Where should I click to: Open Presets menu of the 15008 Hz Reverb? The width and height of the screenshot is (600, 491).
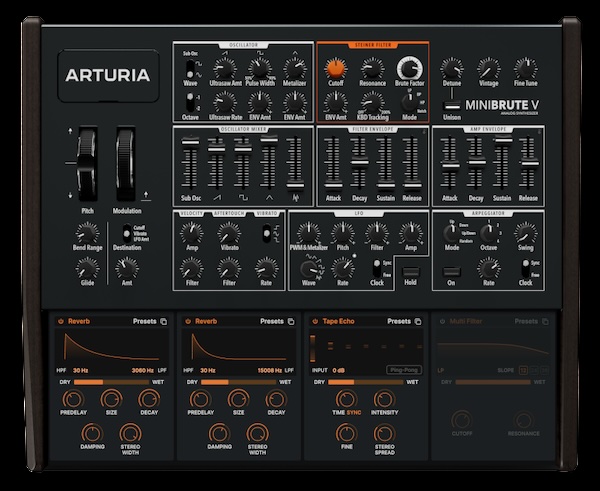(272, 321)
